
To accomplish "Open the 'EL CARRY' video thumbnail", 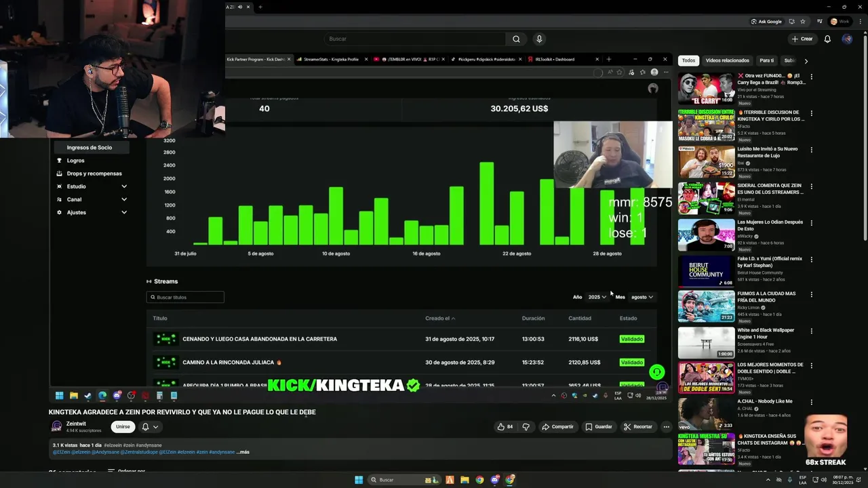I will pos(706,88).
